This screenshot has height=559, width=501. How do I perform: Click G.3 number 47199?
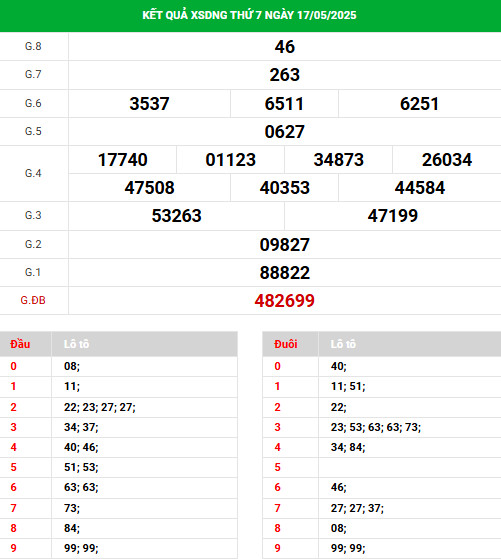pyautogui.click(x=393, y=216)
